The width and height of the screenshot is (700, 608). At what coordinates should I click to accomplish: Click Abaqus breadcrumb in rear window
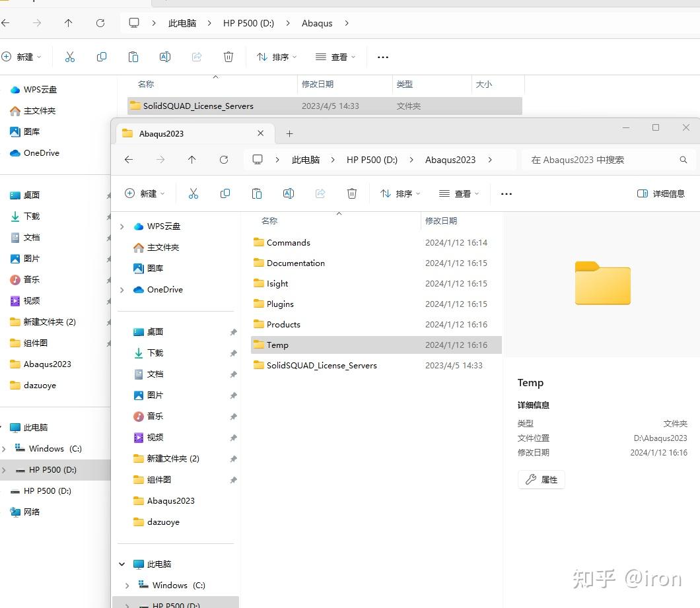pos(317,23)
